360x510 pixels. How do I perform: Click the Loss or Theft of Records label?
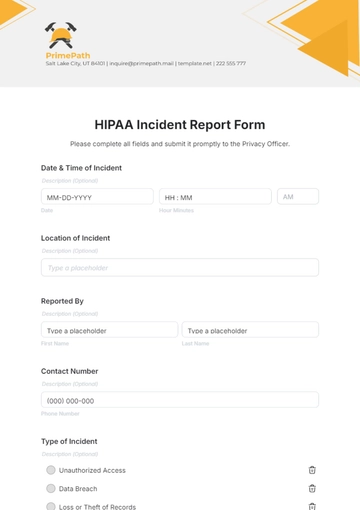pos(97,507)
